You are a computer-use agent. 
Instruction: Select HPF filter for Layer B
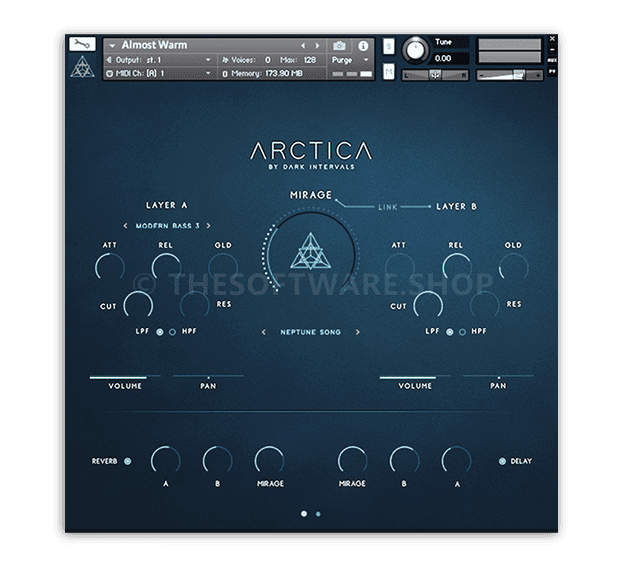462,332
